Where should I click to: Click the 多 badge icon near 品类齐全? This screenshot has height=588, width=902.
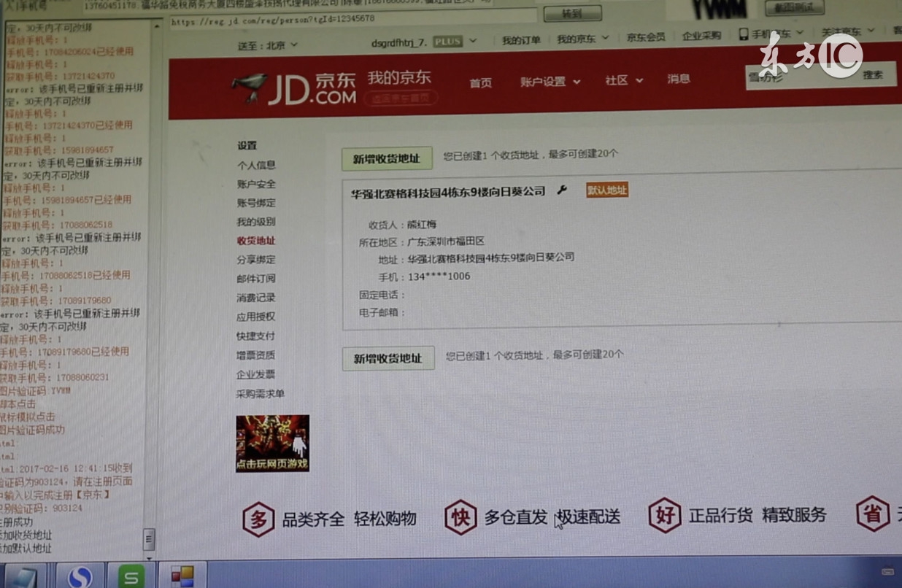[x=257, y=517]
